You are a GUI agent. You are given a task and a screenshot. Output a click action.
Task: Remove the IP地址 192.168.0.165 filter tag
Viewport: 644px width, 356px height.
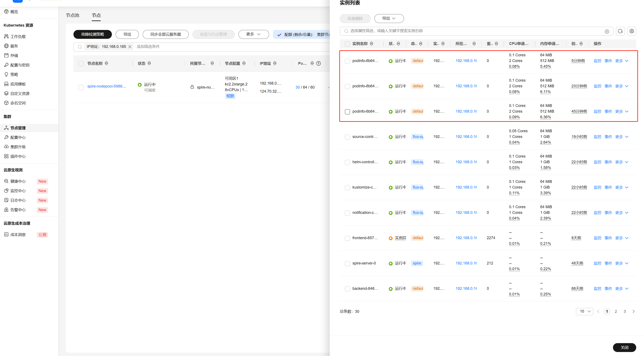(130, 47)
